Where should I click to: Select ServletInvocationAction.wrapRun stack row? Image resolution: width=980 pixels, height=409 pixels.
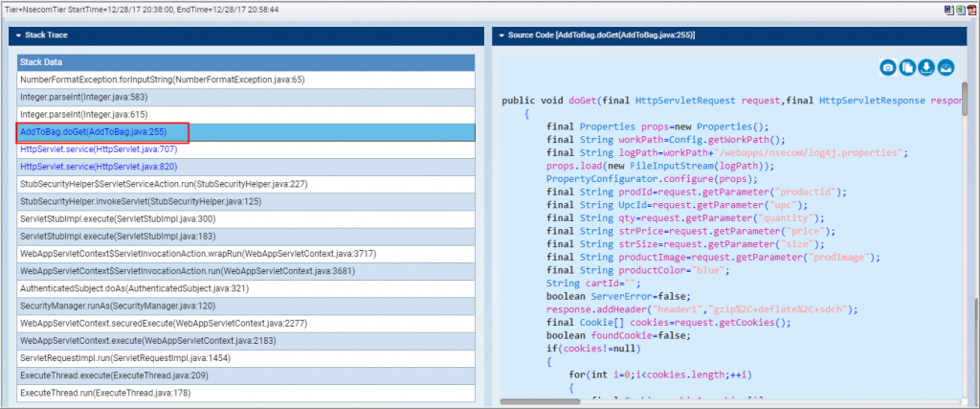point(246,254)
